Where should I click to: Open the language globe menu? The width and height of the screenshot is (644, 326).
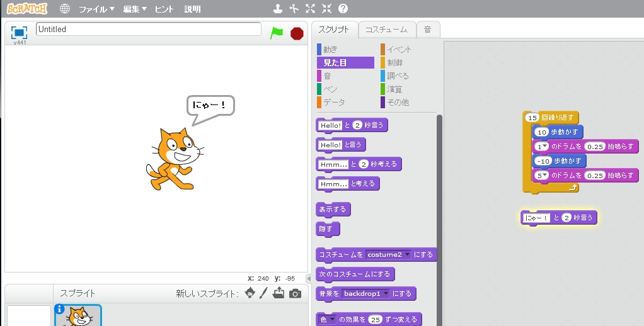[64, 9]
